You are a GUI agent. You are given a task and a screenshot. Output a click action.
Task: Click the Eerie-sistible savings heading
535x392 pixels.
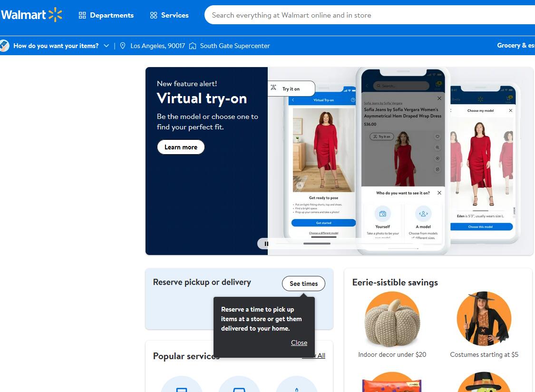395,283
